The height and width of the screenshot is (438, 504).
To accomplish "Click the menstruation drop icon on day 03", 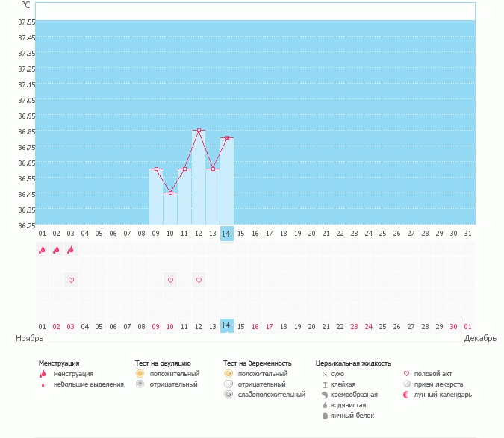I will tap(71, 250).
